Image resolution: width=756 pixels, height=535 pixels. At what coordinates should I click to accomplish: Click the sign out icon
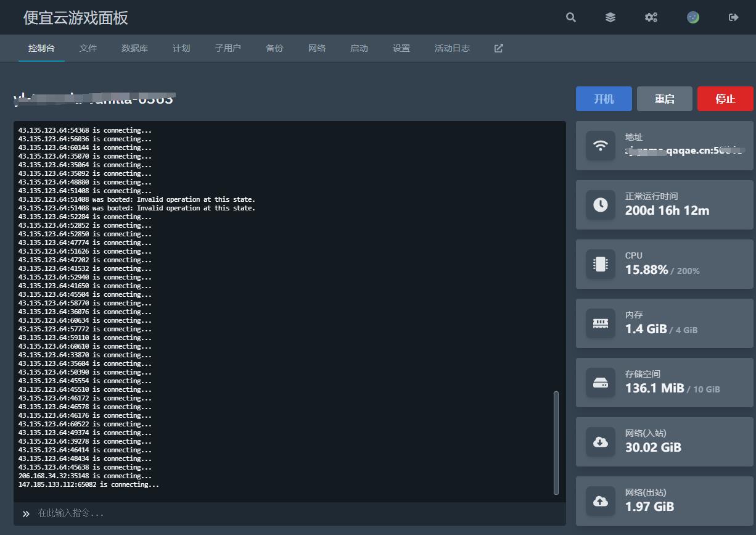pos(734,17)
